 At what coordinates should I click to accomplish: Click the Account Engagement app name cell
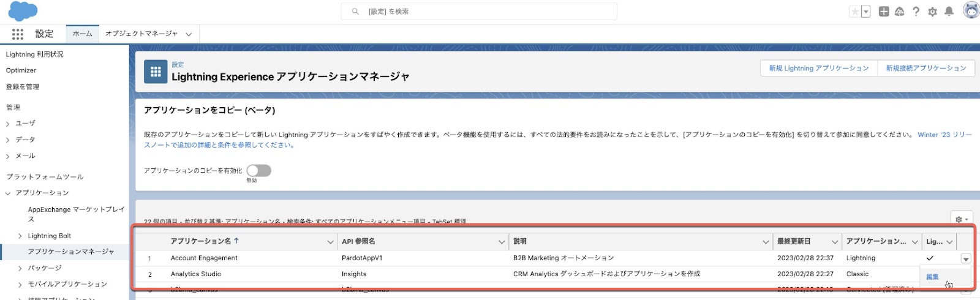(x=204, y=258)
